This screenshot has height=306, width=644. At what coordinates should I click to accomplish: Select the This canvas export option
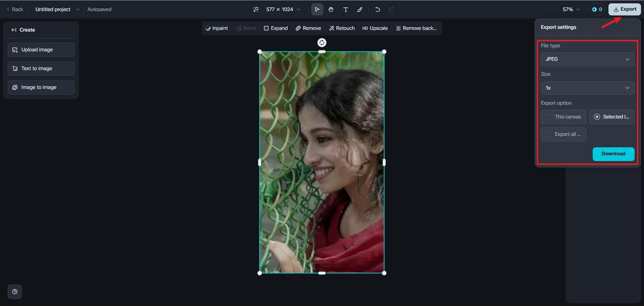(x=563, y=117)
